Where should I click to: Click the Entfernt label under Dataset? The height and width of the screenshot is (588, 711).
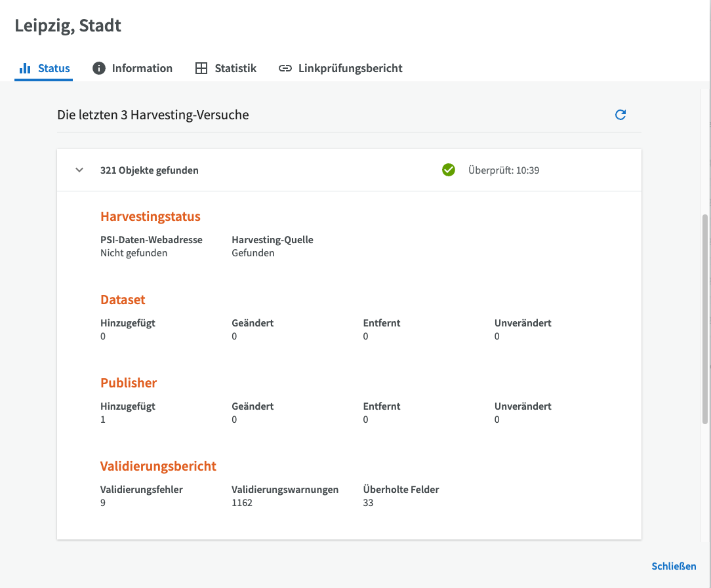(x=382, y=323)
